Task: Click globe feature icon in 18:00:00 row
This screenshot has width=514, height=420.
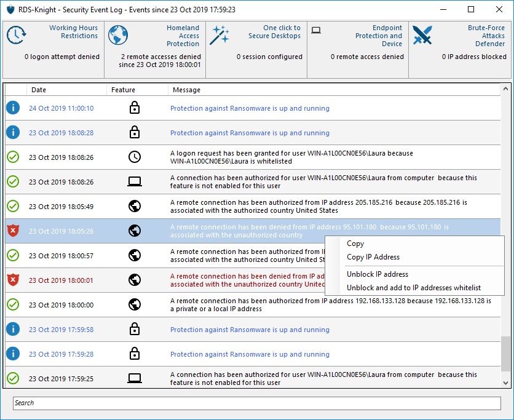Action: 135,304
